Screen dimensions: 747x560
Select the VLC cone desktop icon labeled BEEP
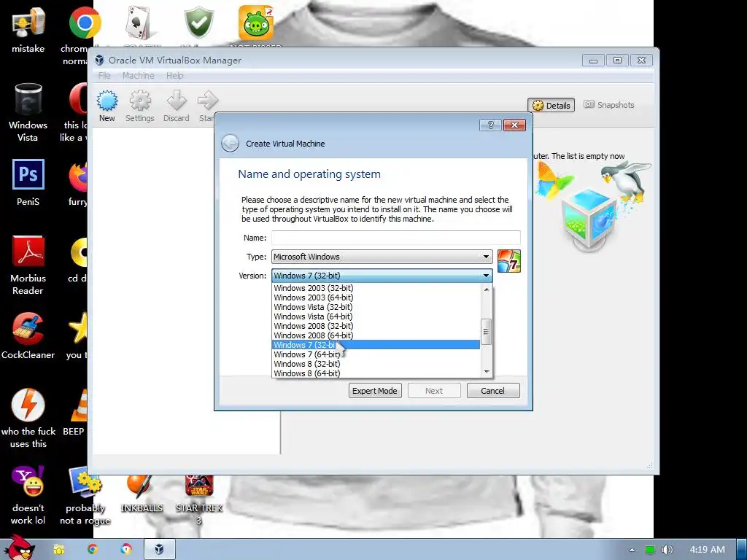(x=76, y=413)
